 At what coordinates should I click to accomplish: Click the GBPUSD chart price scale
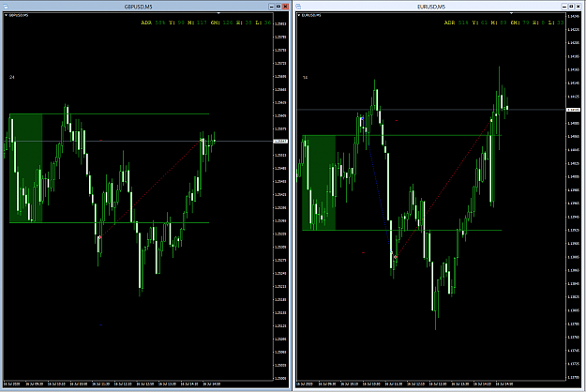point(280,197)
